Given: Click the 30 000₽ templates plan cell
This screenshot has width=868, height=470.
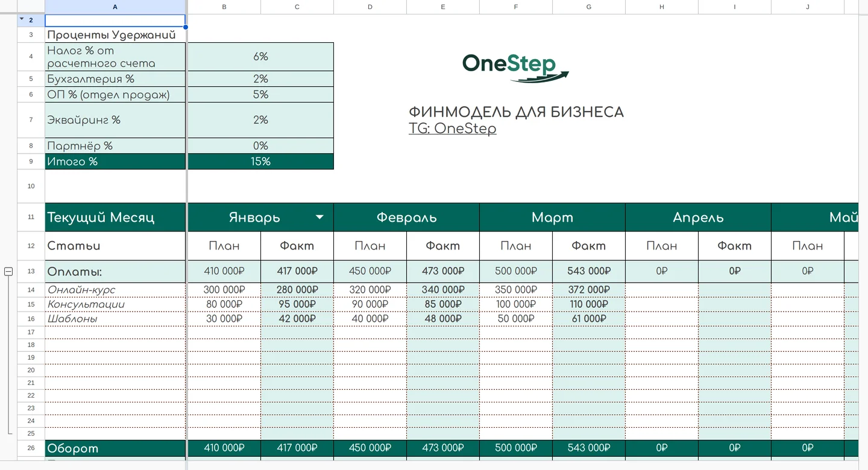Looking at the screenshot, I should (224, 318).
